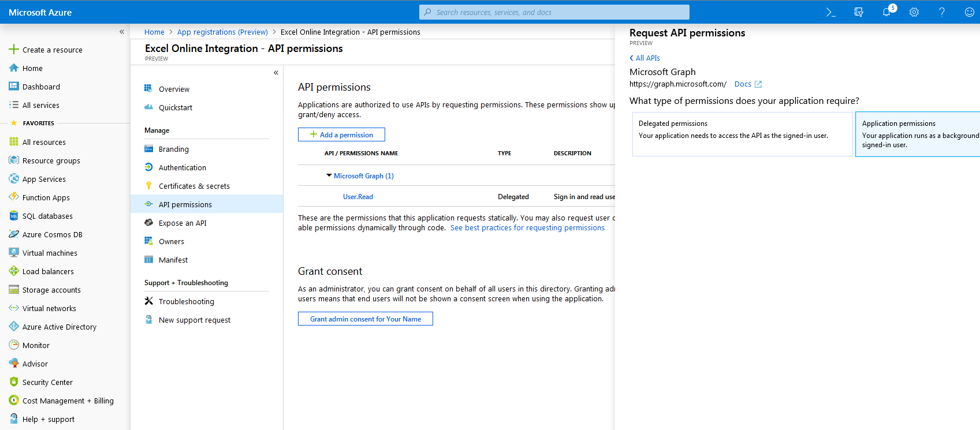Go back to All APIs
This screenshot has height=430, width=980.
coord(644,58)
